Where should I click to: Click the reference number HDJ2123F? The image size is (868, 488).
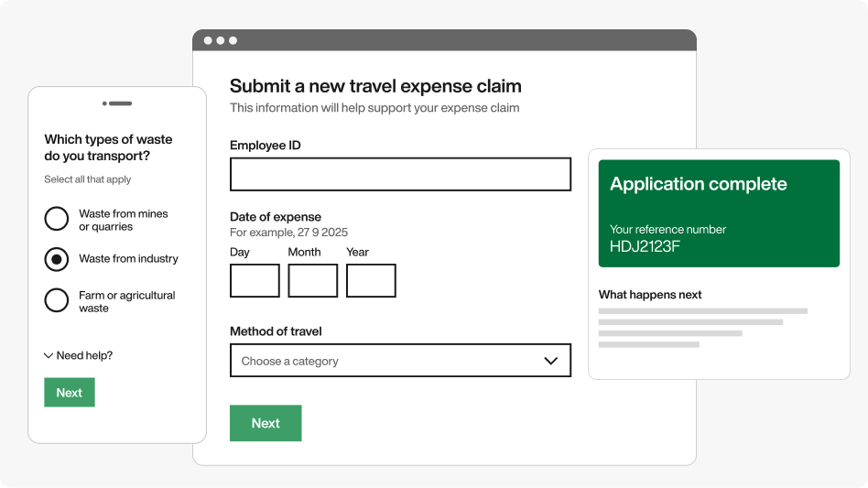pos(645,246)
